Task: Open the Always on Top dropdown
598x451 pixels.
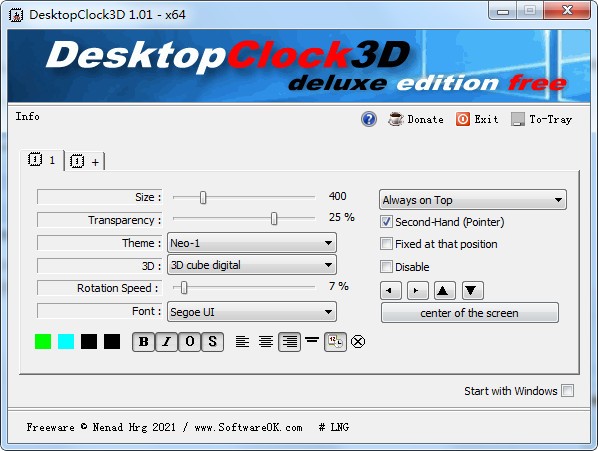Action: point(473,200)
